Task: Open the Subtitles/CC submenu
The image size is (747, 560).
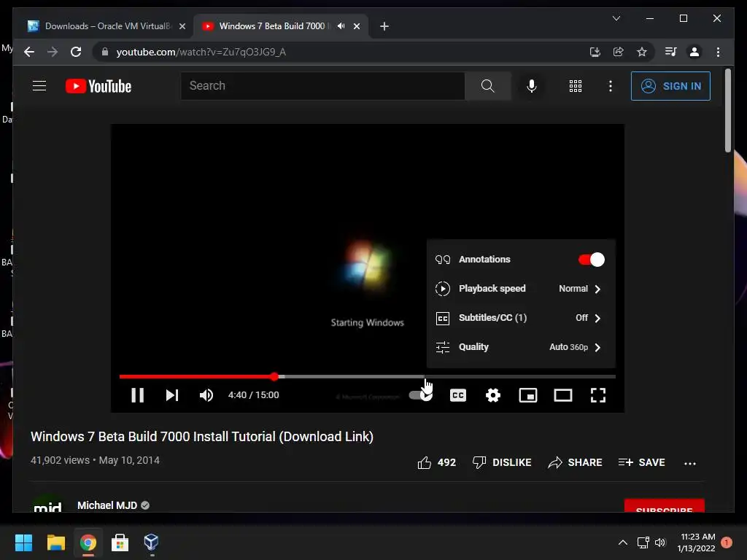Action: tap(521, 318)
